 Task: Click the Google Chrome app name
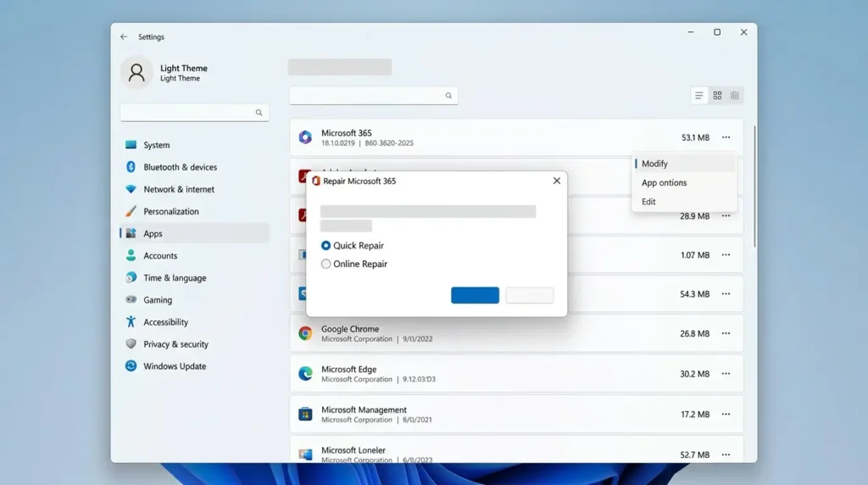(350, 329)
